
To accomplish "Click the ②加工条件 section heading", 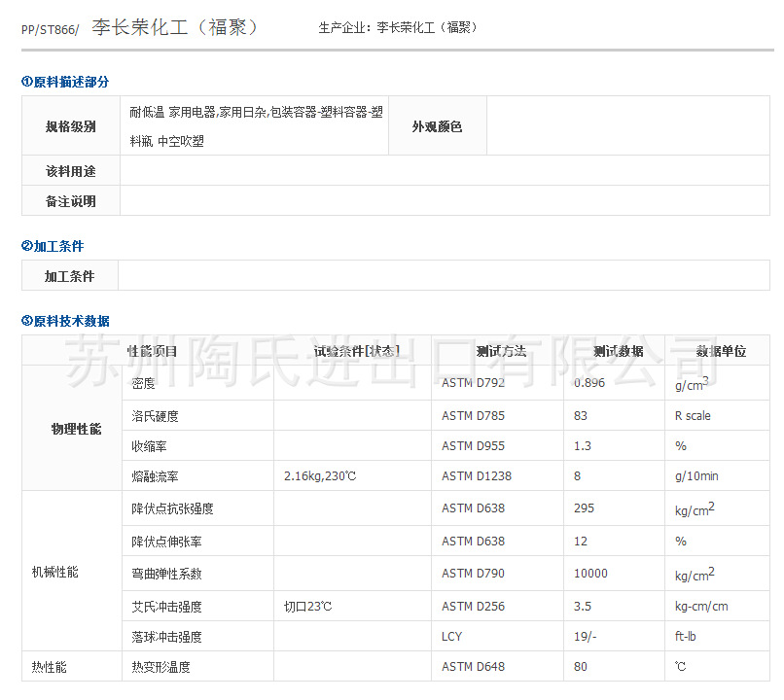I will (53, 246).
